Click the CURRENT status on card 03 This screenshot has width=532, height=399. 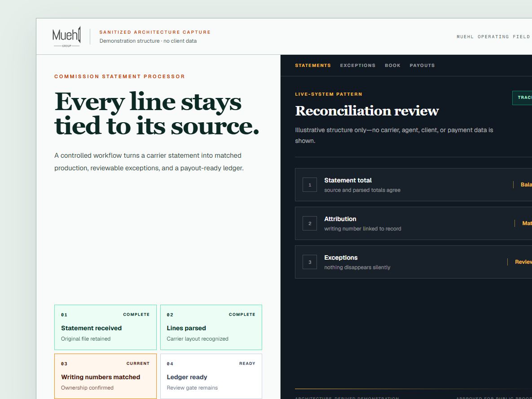coord(138,364)
